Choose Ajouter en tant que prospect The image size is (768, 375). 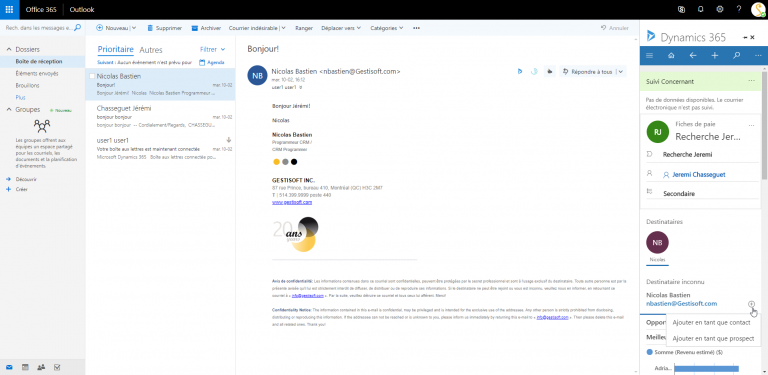pos(713,338)
